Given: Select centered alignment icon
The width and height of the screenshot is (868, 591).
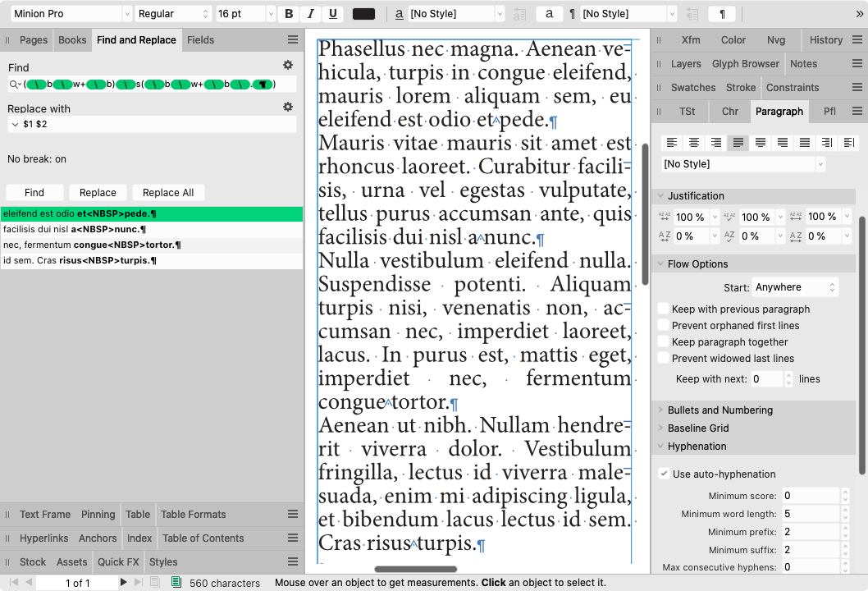Looking at the screenshot, I should point(693,142).
